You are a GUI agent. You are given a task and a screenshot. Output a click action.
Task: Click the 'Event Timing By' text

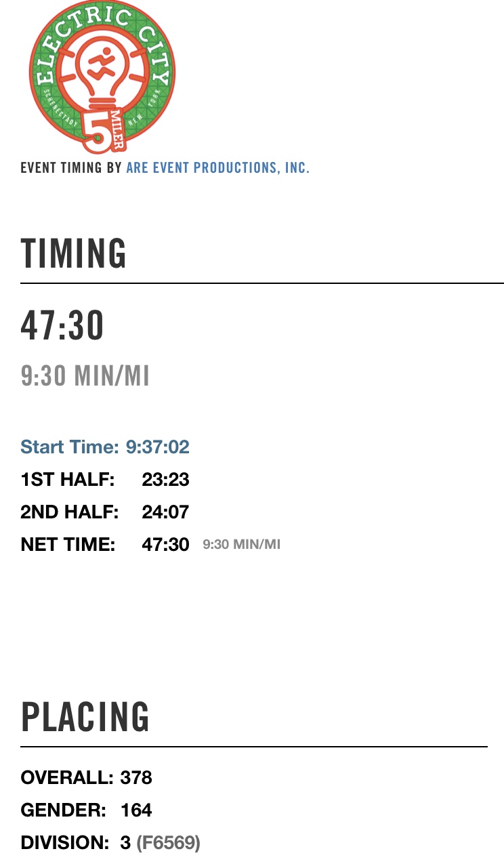point(71,167)
